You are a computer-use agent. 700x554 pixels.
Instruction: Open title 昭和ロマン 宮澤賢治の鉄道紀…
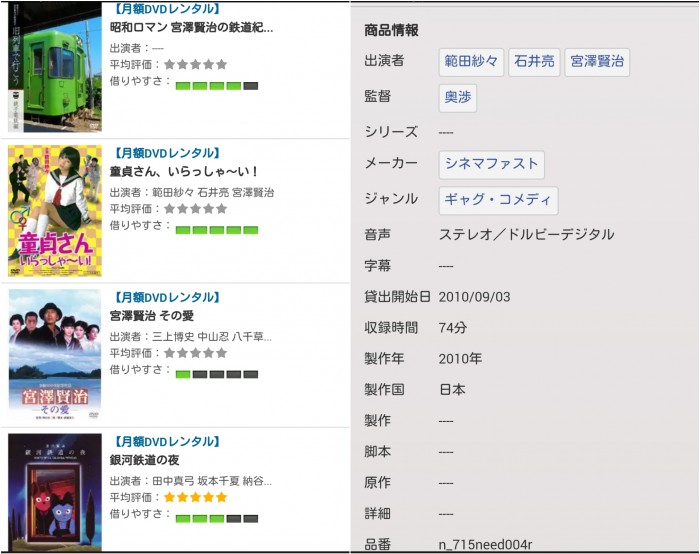191,28
